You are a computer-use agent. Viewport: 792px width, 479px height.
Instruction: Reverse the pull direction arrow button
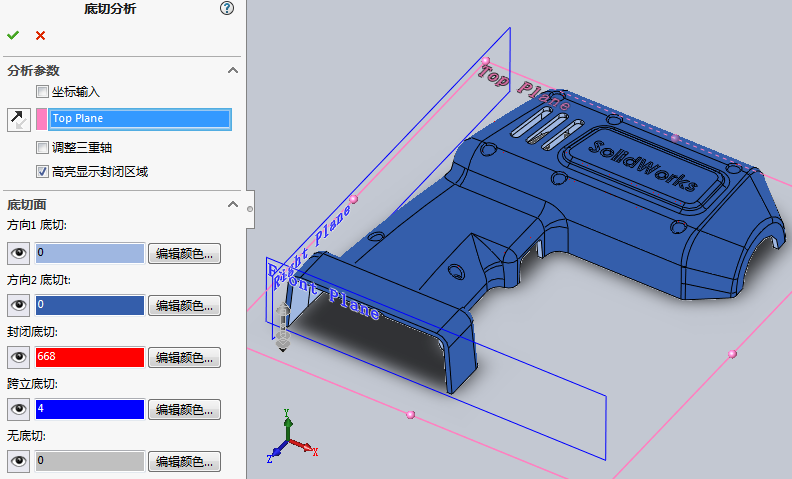click(x=19, y=120)
